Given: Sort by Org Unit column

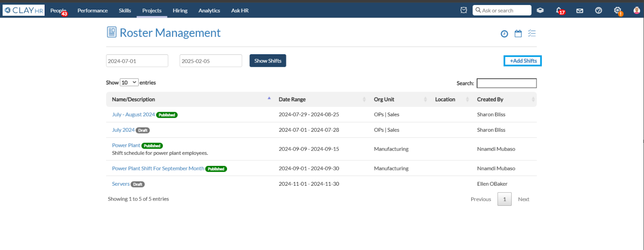Looking at the screenshot, I should pos(399,99).
